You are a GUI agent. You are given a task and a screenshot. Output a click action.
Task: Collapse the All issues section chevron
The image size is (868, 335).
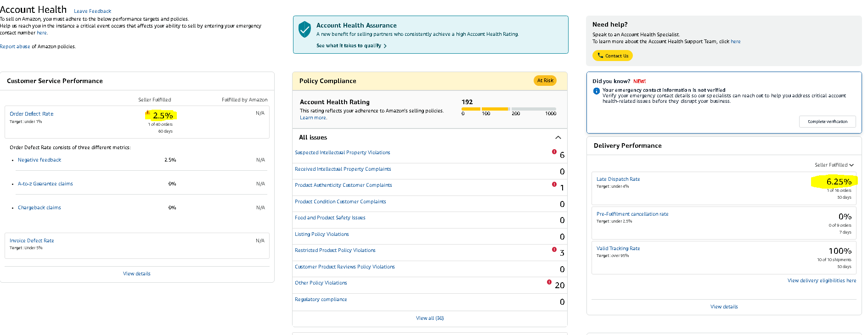pos(558,138)
